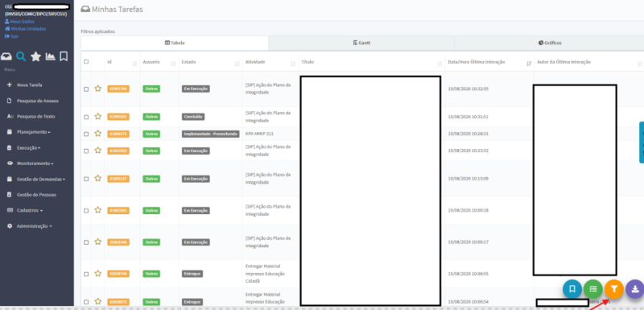Open the inbox tray icon in the sidebar
The image size is (644, 310).
tap(6, 56)
